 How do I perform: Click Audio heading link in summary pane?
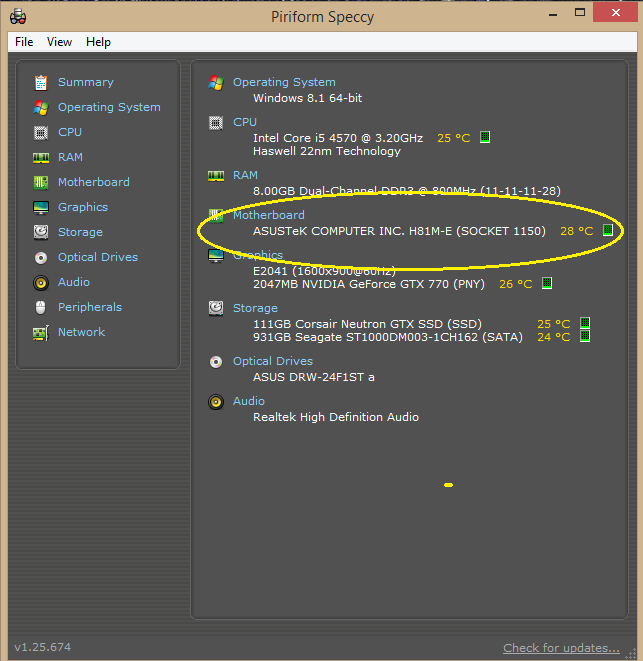[249, 401]
